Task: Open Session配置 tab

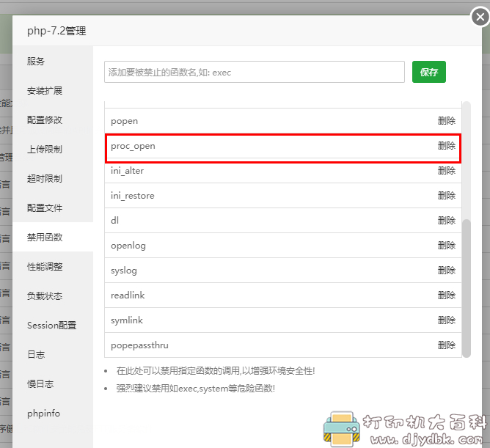Action: tap(51, 326)
